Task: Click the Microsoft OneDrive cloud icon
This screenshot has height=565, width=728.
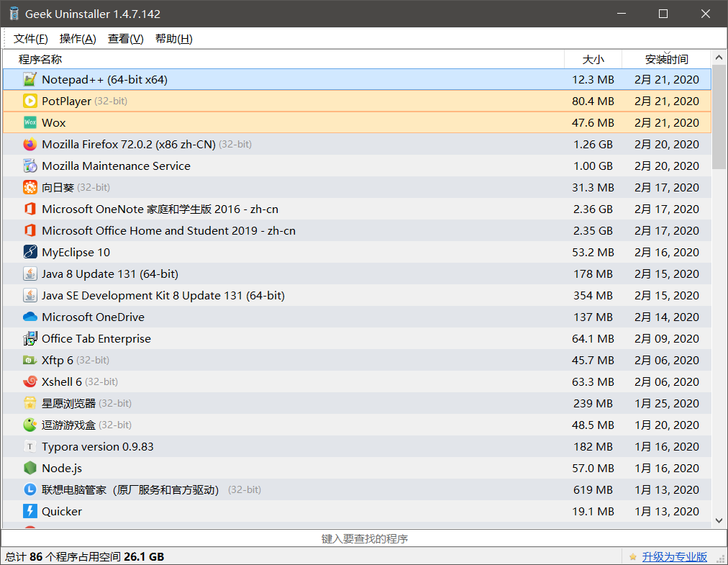Action: coord(30,317)
